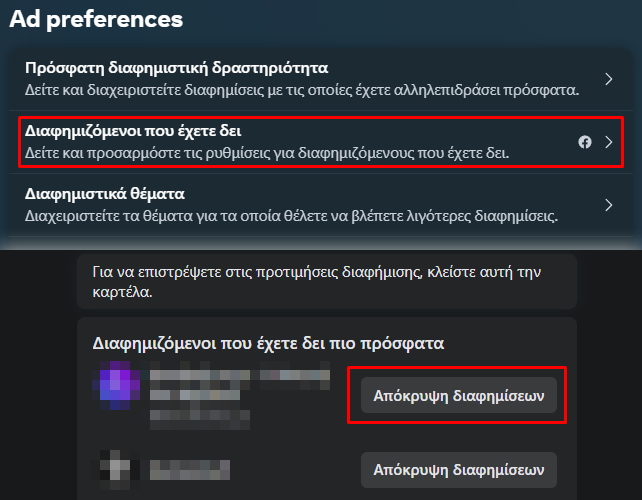642x500 pixels.
Task: Hide ads from the first purple advertiser
Action: click(459, 396)
